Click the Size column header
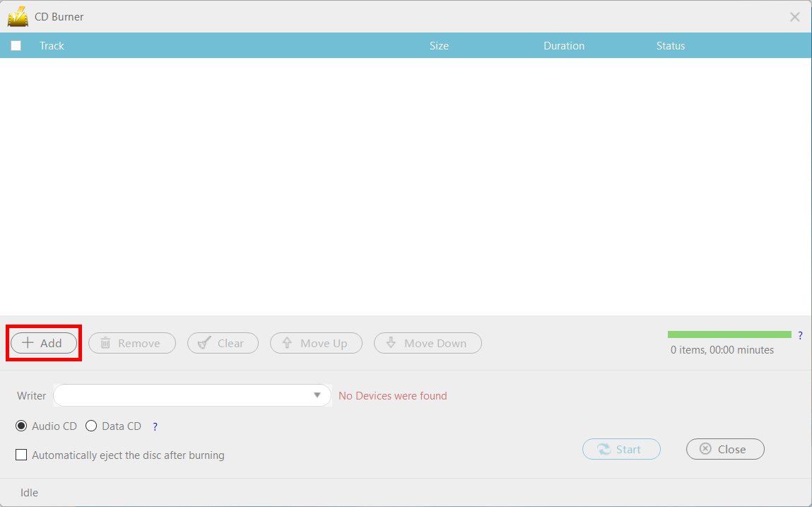Image resolution: width=812 pixels, height=507 pixels. point(439,46)
